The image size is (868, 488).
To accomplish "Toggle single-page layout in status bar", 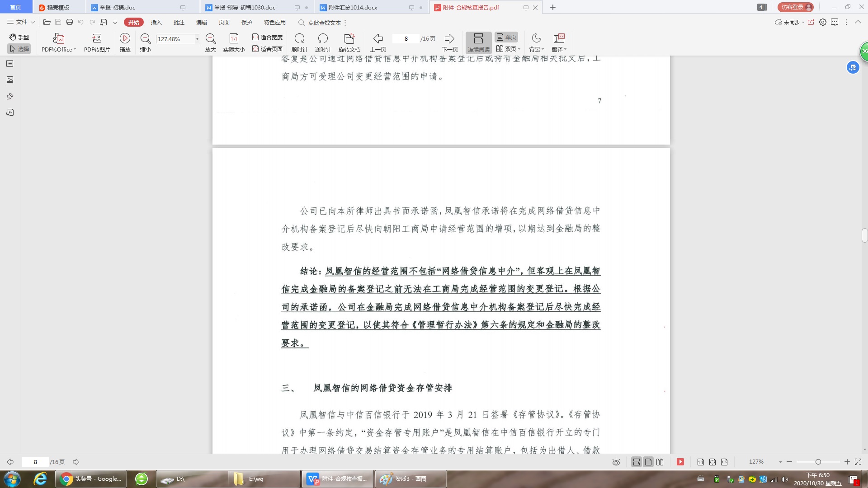I will [x=648, y=462].
